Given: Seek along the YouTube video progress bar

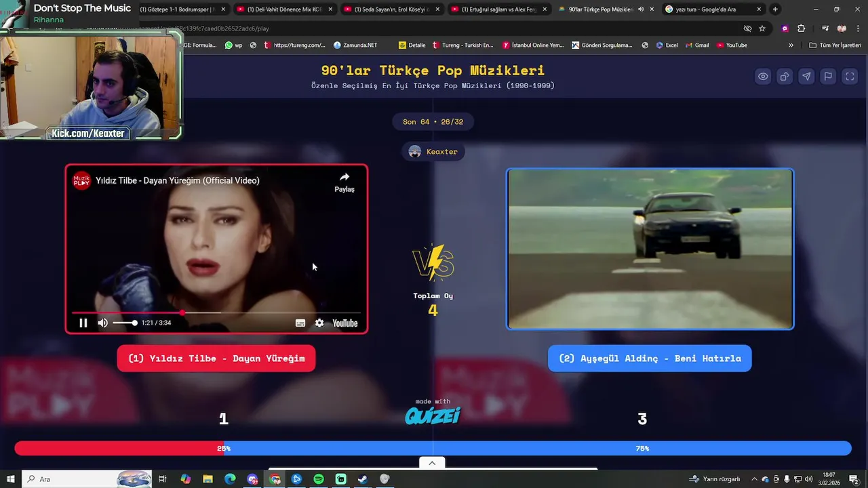Looking at the screenshot, I should tap(216, 313).
